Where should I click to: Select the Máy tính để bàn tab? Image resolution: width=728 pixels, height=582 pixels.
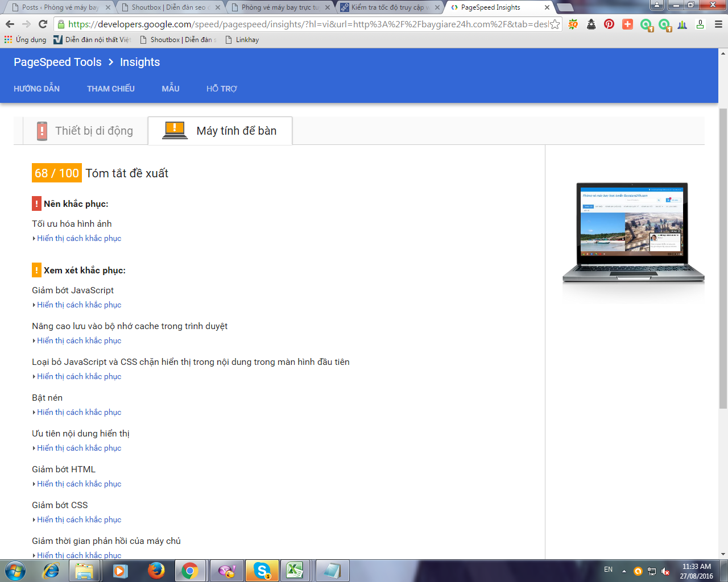pos(220,131)
